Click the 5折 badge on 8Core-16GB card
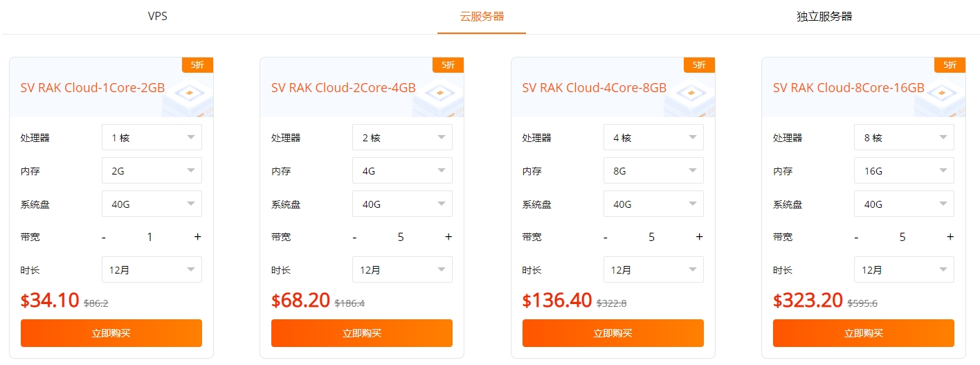980x365 pixels. click(x=950, y=65)
